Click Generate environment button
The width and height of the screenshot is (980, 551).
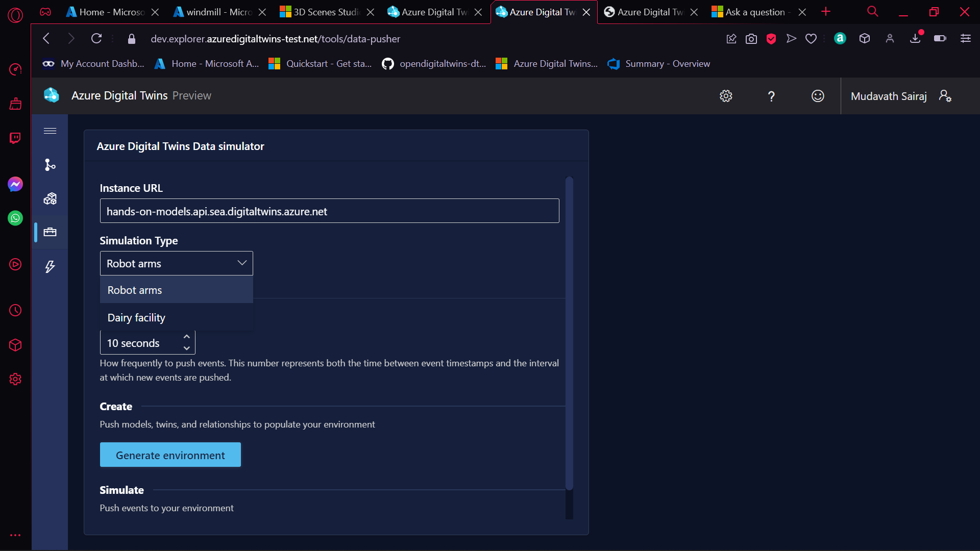(x=170, y=455)
